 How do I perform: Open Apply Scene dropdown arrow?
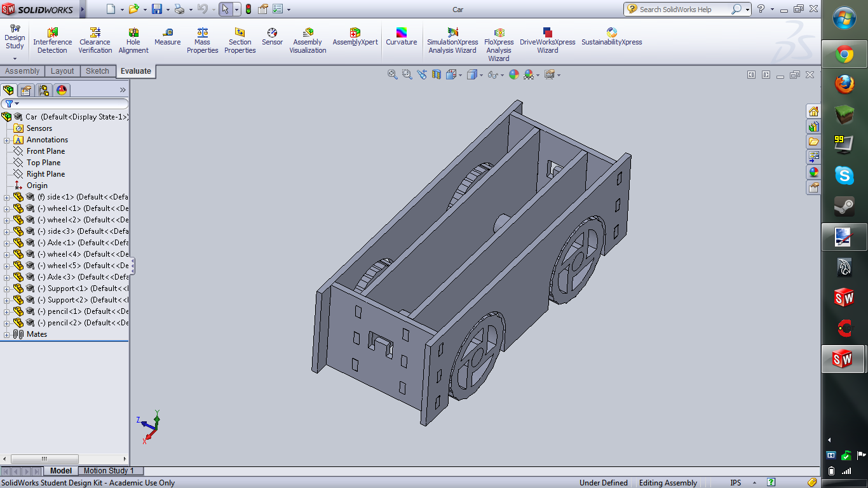point(538,75)
